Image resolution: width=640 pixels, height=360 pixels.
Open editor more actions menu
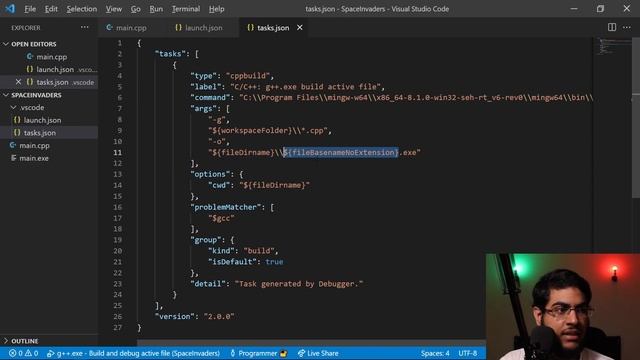[627, 27]
